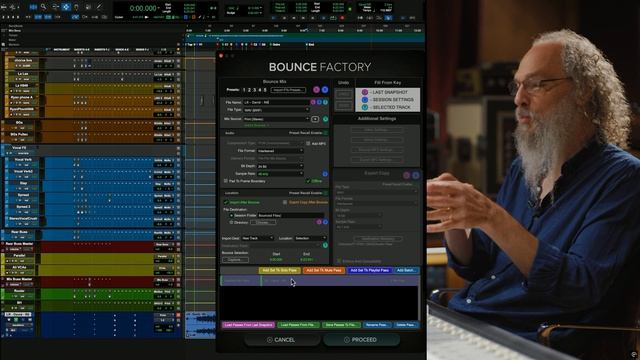Select preset number 1

coord(244,90)
